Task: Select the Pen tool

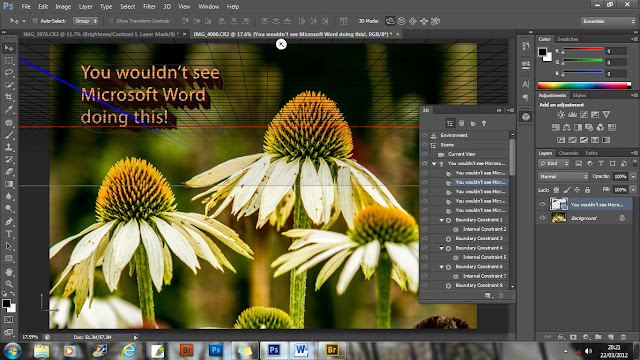Action: pyautogui.click(x=9, y=222)
